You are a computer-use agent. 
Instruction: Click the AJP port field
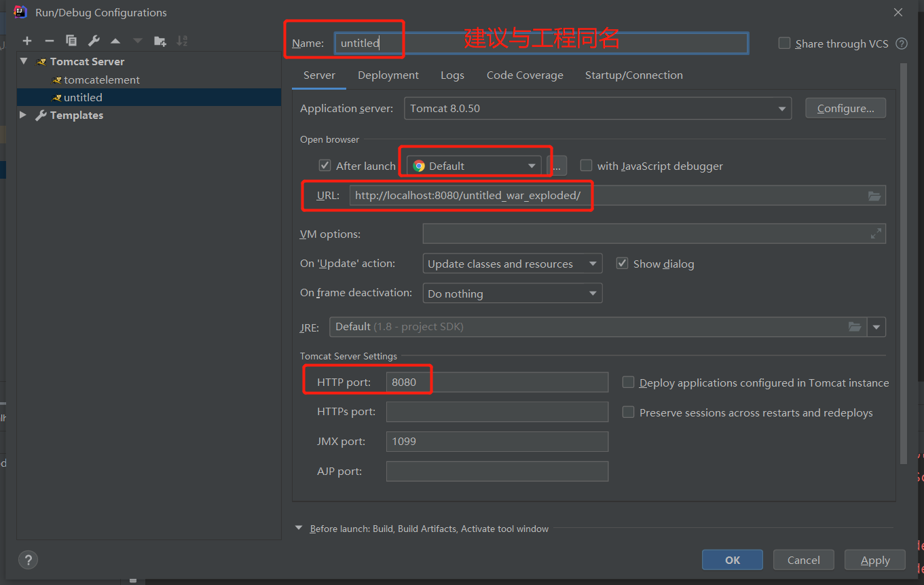(x=497, y=472)
